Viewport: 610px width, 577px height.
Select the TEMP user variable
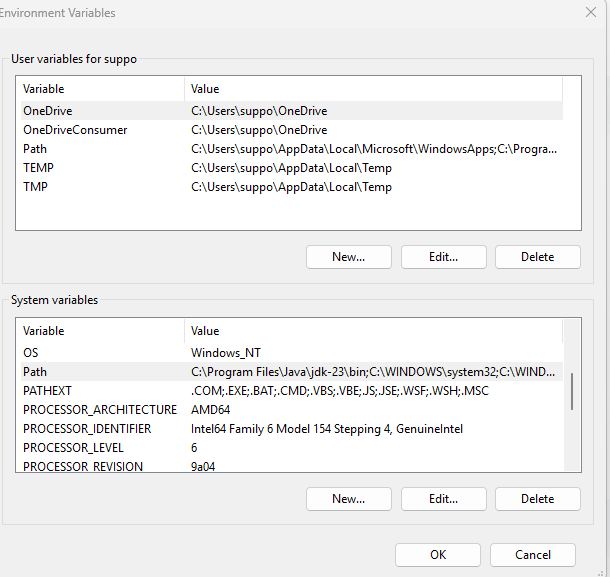click(x=292, y=168)
